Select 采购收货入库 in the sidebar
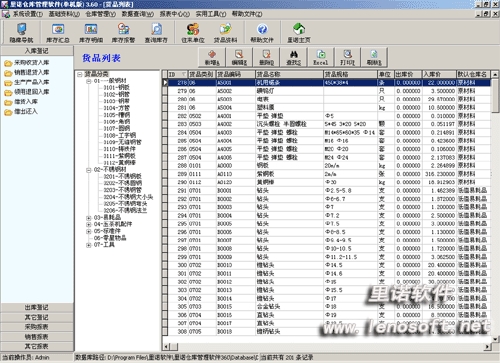 pos(31,63)
